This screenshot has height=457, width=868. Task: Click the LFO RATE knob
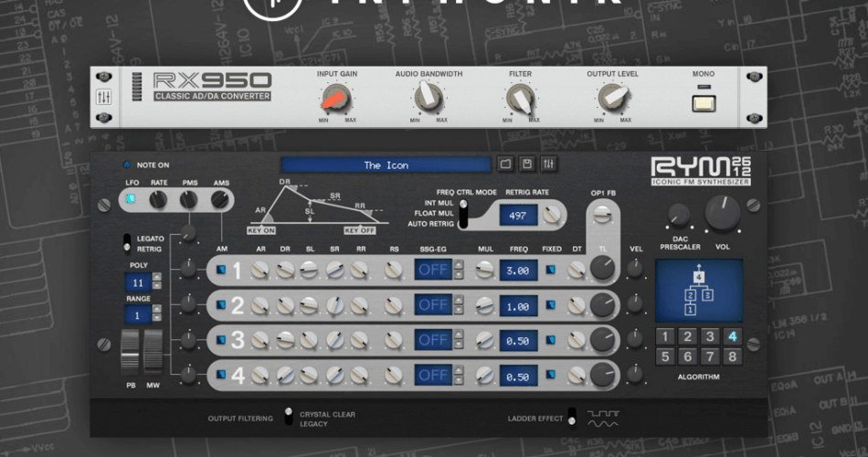click(158, 199)
